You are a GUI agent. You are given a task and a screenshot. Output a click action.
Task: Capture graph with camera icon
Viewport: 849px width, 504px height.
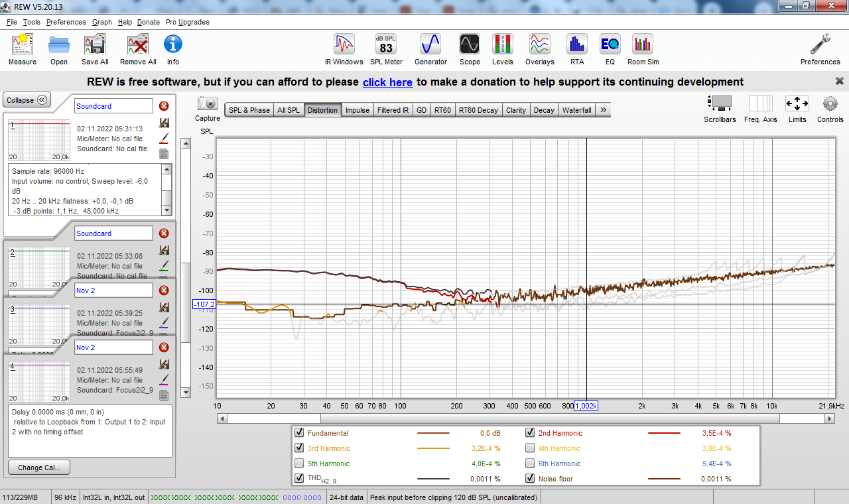point(208,104)
